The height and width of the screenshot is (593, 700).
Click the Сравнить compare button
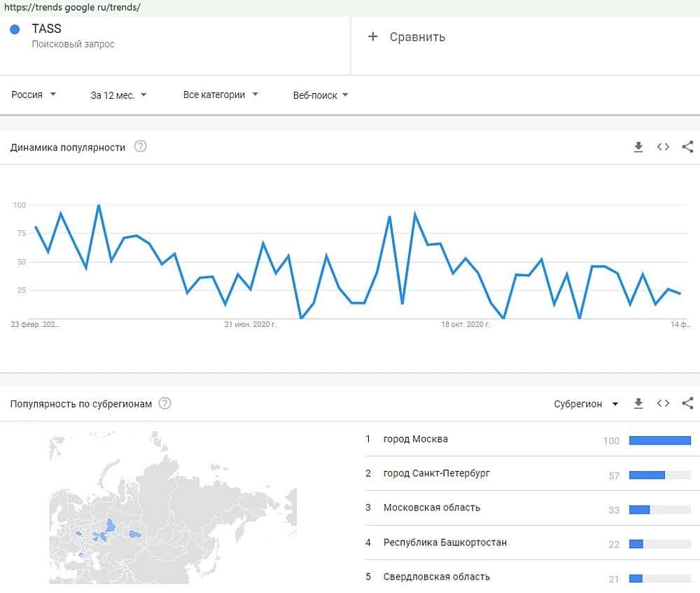tap(417, 37)
